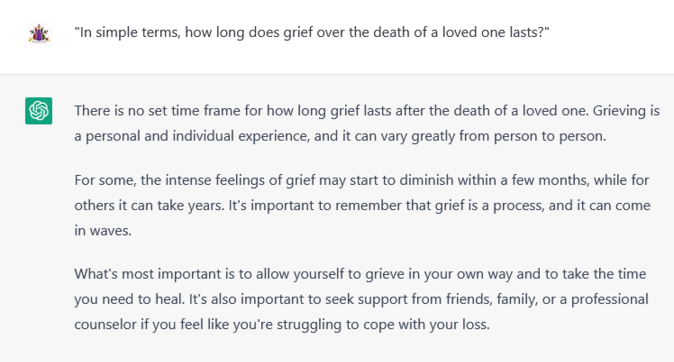
Task: Click the word 'Grieving' in first paragraph
Action: [x=619, y=111]
